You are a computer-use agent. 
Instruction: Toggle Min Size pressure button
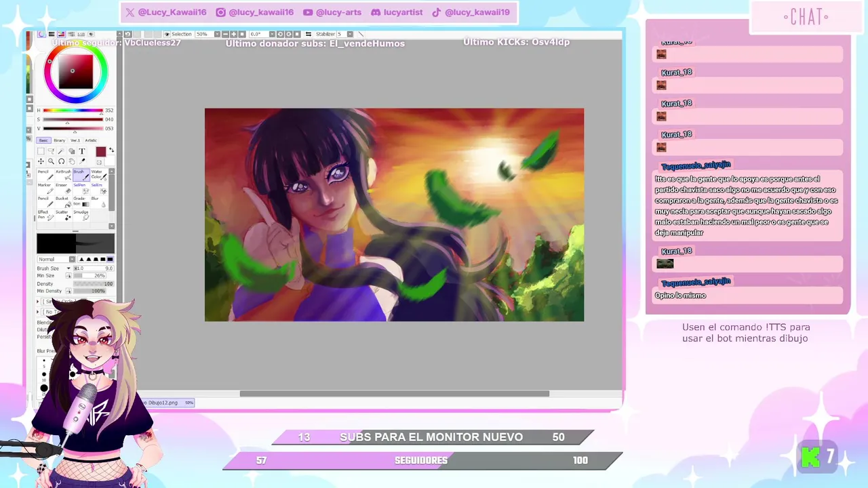pyautogui.click(x=68, y=276)
